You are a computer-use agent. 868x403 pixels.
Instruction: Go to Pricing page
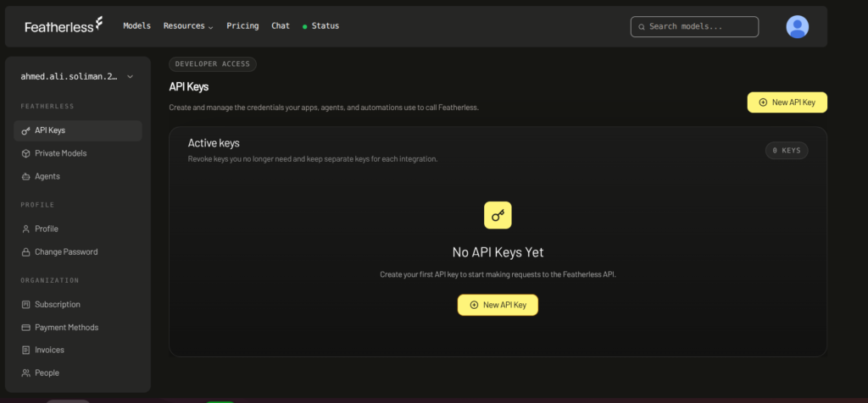242,26
